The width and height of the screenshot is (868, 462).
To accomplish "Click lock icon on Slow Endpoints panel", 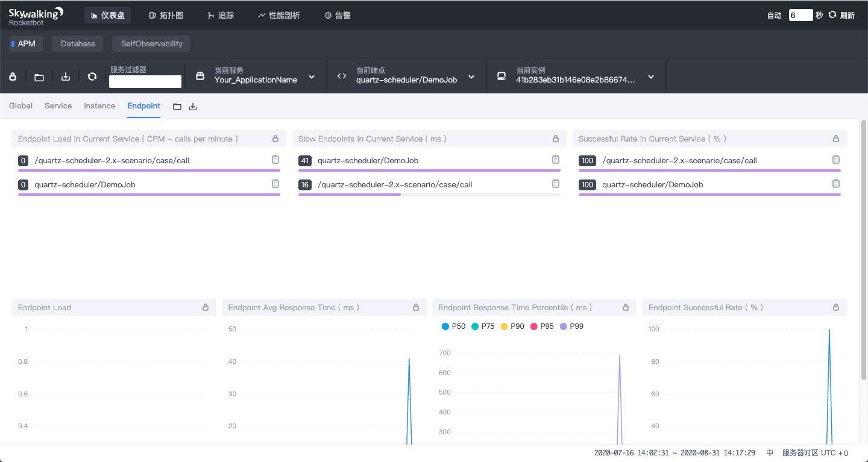I will pos(556,139).
